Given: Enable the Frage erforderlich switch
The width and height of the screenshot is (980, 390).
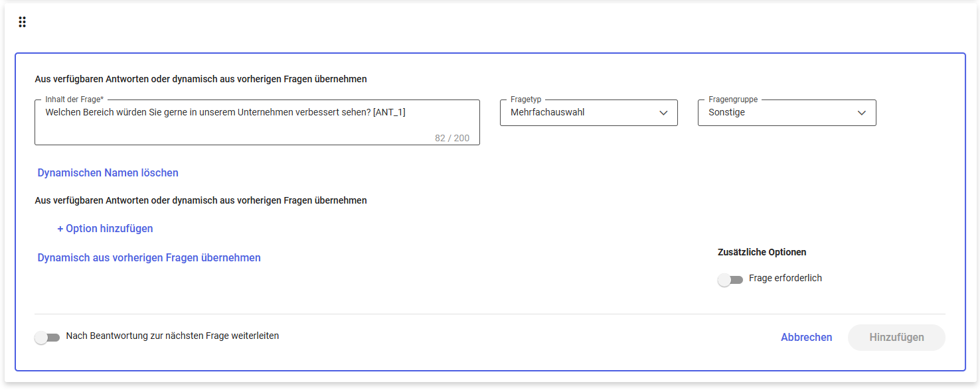Looking at the screenshot, I should 730,280.
